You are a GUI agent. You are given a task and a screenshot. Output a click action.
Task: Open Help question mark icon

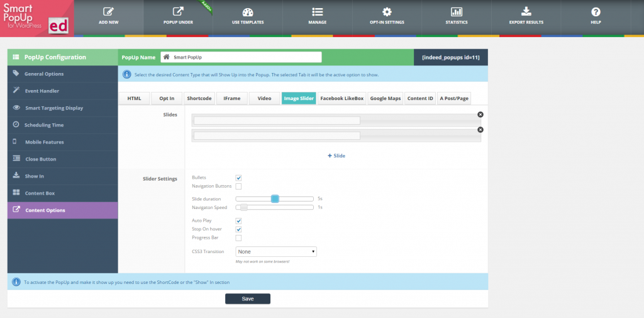[596, 11]
